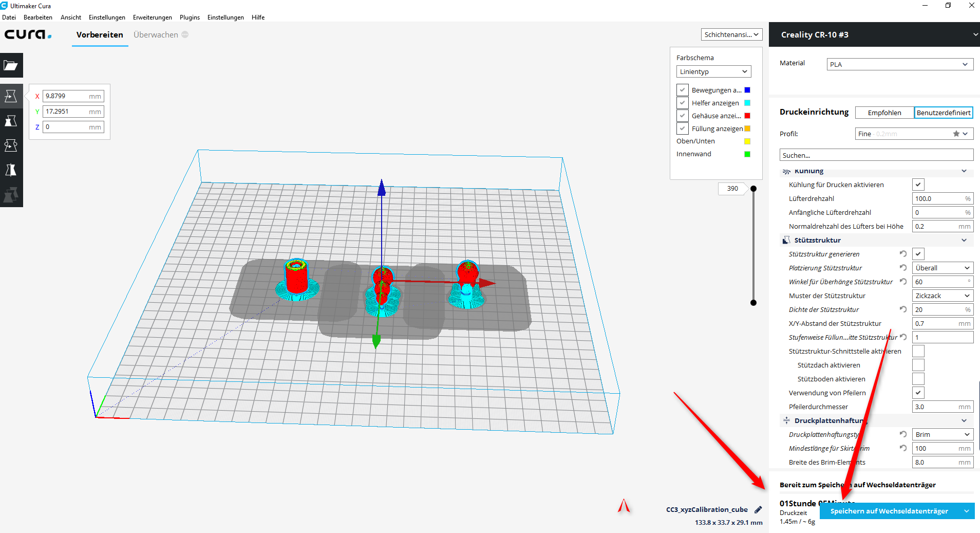Image resolution: width=980 pixels, height=533 pixels.
Task: Select Benutzerdefiniert print setup mode
Action: point(944,113)
